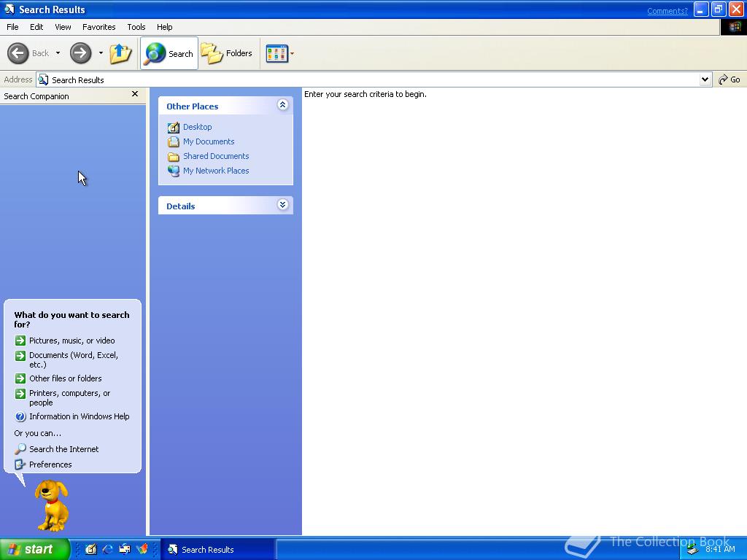Open the Back history dropdown arrow

click(58, 52)
